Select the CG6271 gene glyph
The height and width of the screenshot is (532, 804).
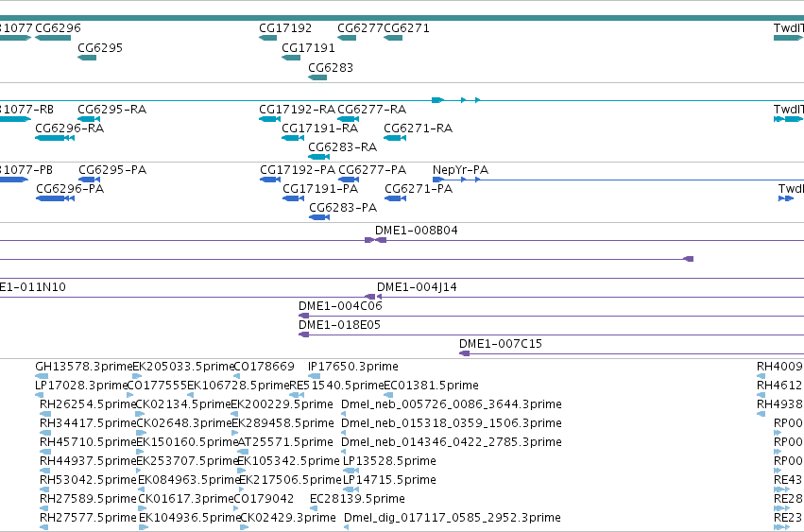pos(393,38)
